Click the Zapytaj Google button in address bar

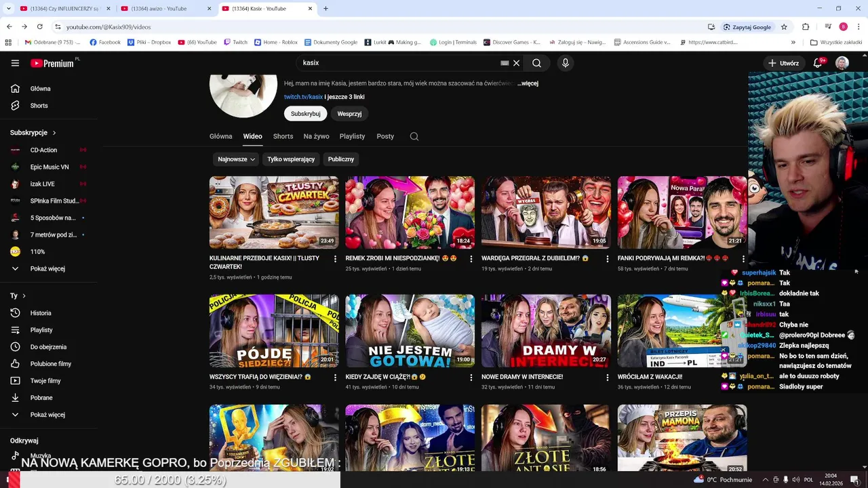pos(747,26)
